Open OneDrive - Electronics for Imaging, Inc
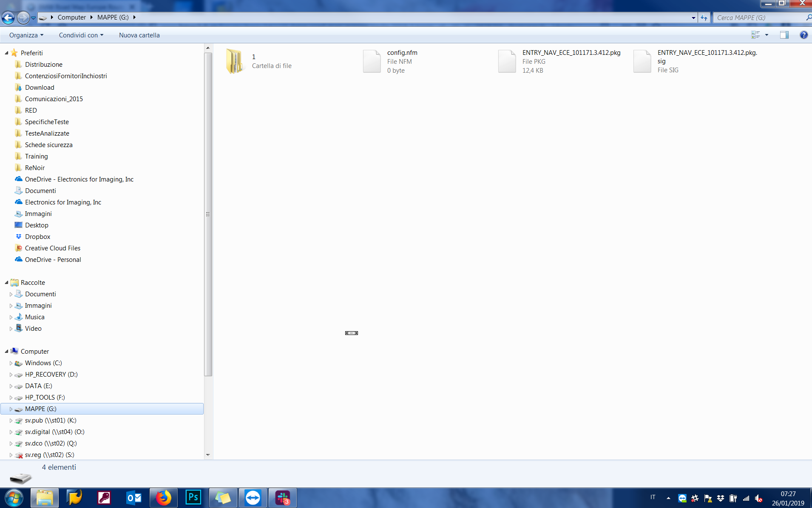This screenshot has height=508, width=812. coord(79,179)
